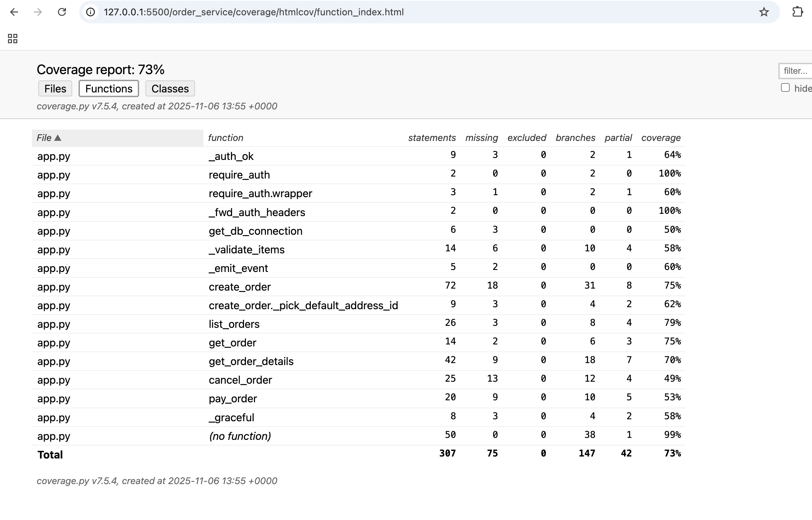Enable the hide covered checkbox
Viewport: 812px width, 520px height.
click(x=785, y=87)
